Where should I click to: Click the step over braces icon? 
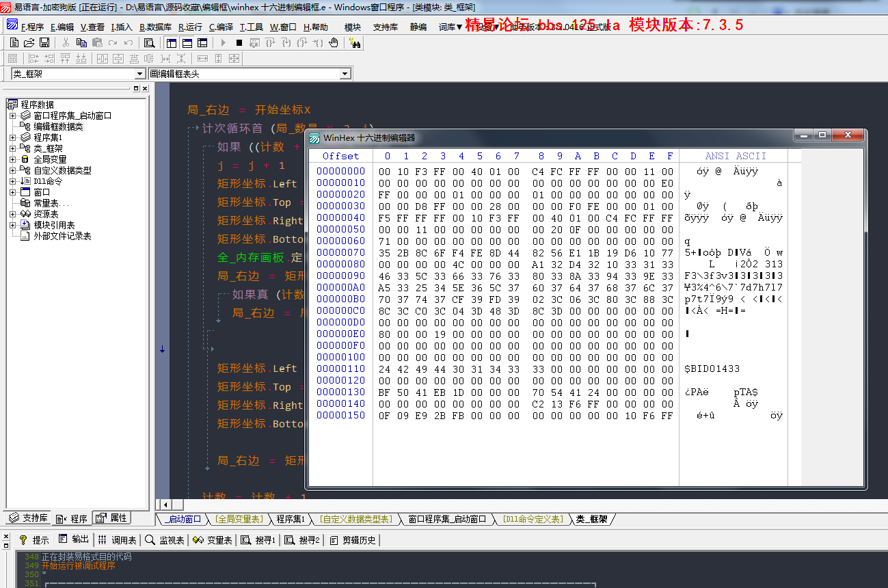(x=270, y=42)
